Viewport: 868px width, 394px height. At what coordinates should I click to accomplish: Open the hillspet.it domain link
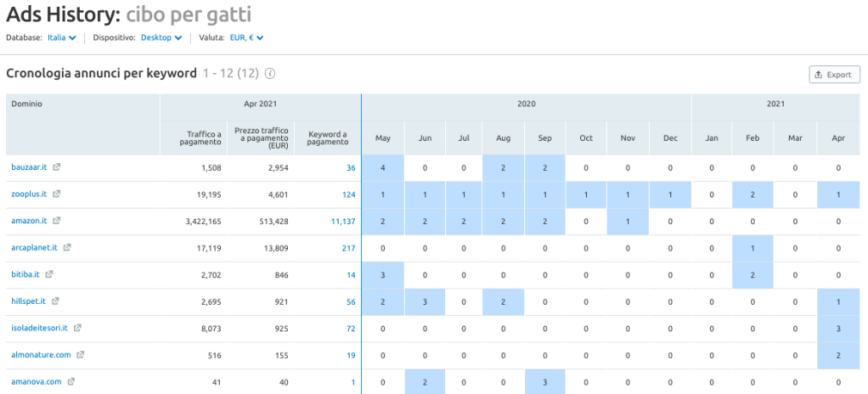tap(28, 301)
